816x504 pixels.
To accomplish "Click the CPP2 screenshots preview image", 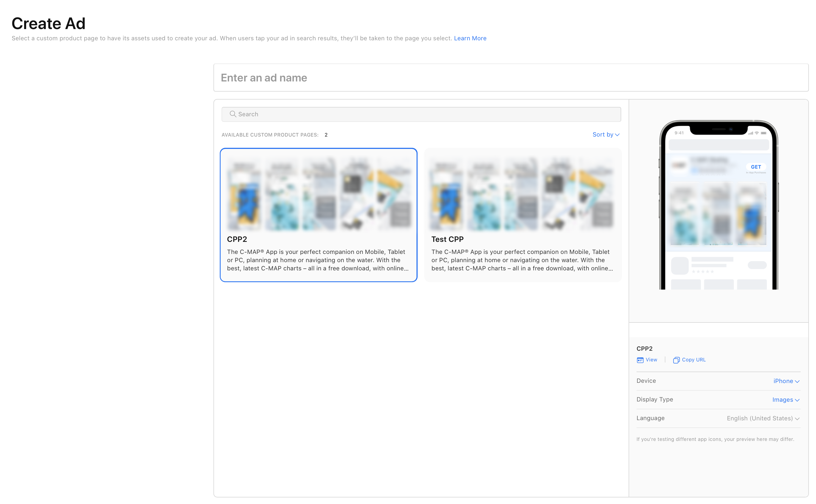I will (318, 193).
